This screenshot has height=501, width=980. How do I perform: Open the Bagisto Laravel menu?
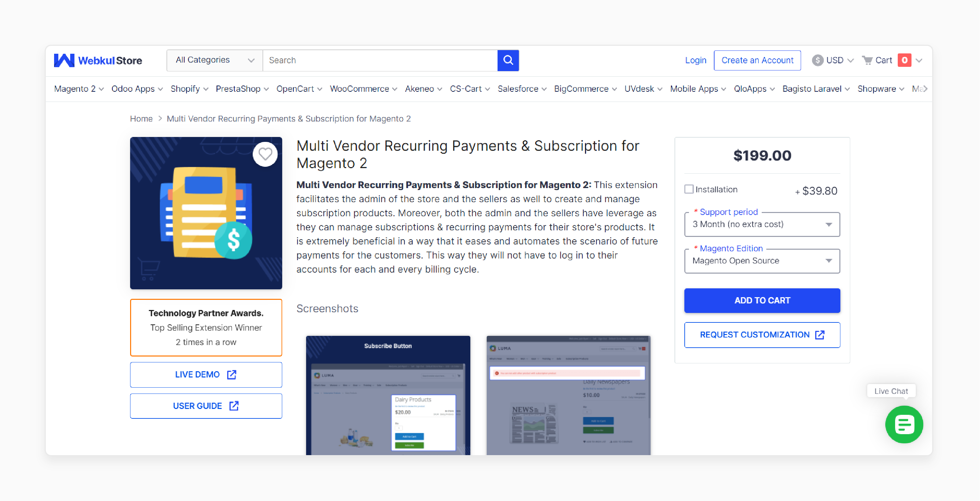(x=816, y=89)
